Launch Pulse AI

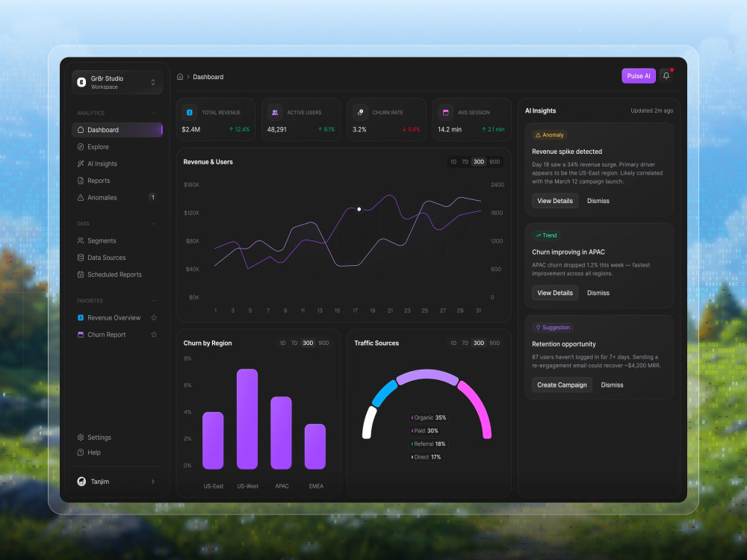pyautogui.click(x=639, y=75)
